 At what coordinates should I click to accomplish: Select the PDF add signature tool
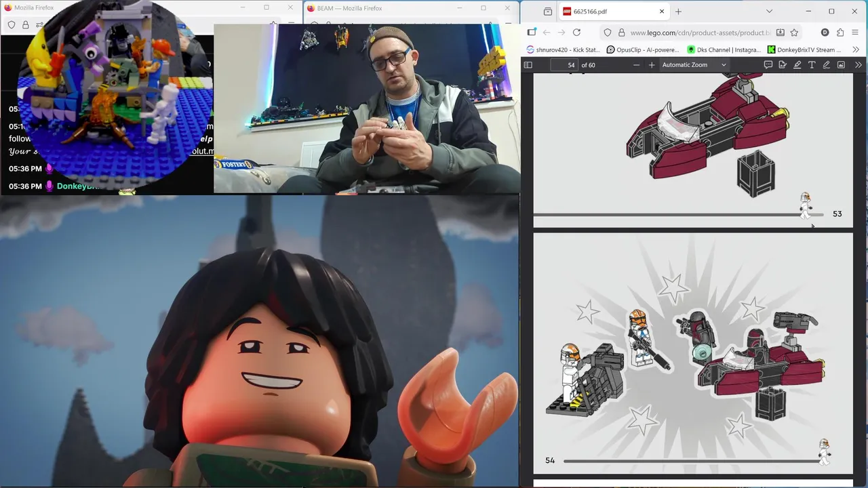[783, 65]
